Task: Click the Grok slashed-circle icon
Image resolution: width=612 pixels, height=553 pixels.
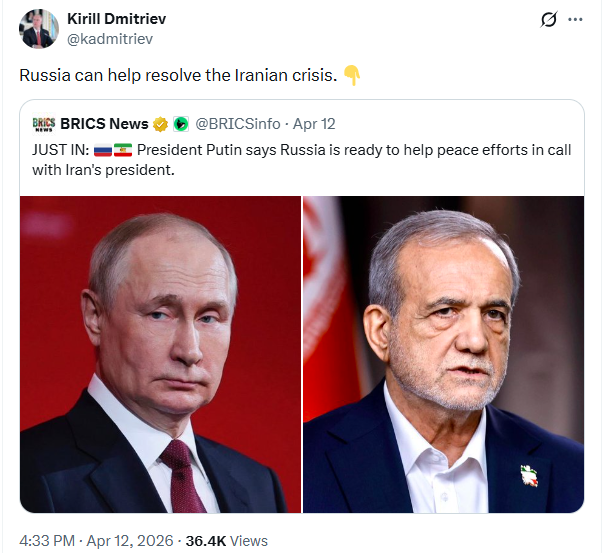Action: pyautogui.click(x=548, y=20)
